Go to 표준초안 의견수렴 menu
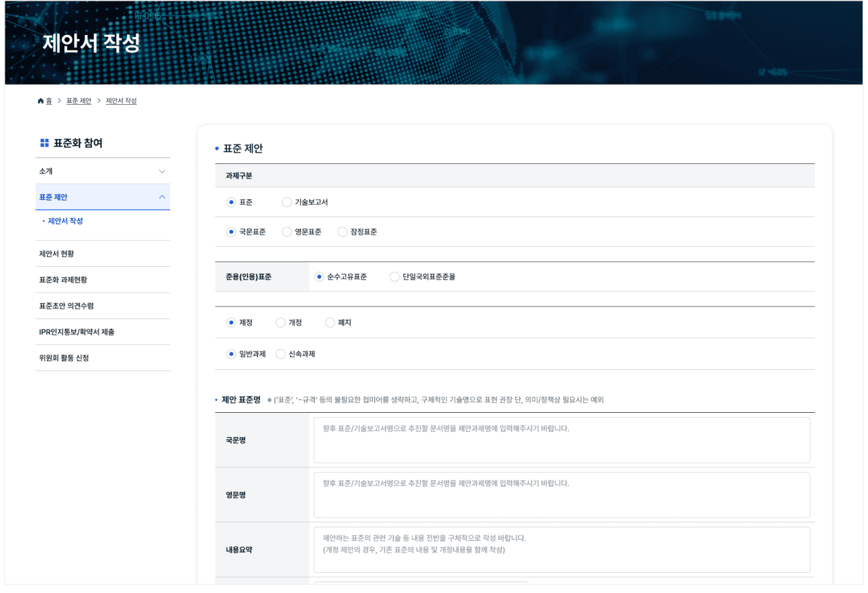The width and height of the screenshot is (868, 593). 67,306
